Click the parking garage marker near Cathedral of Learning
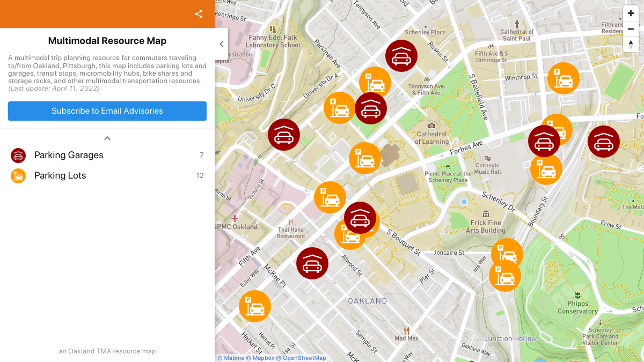Screen dimensions: 644x362 [x=371, y=108]
